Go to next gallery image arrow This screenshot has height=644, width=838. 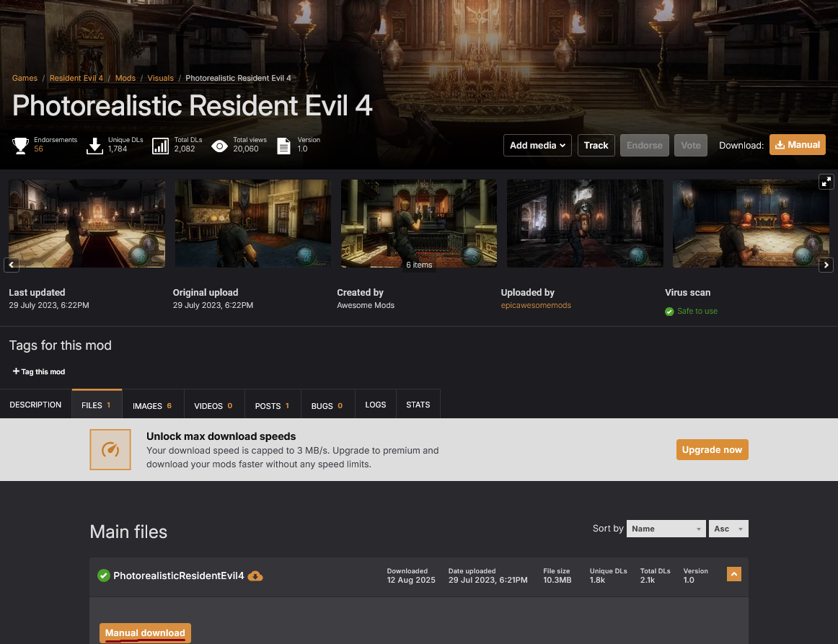(826, 265)
